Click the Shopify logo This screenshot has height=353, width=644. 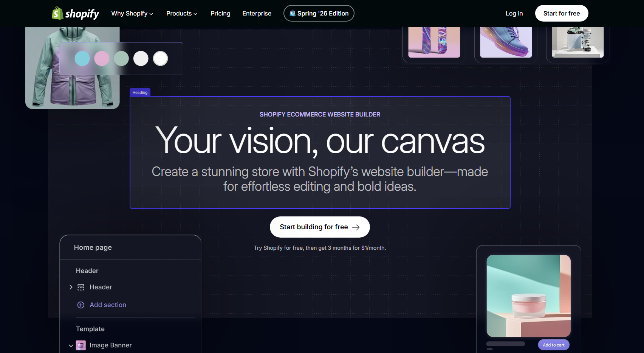click(76, 14)
